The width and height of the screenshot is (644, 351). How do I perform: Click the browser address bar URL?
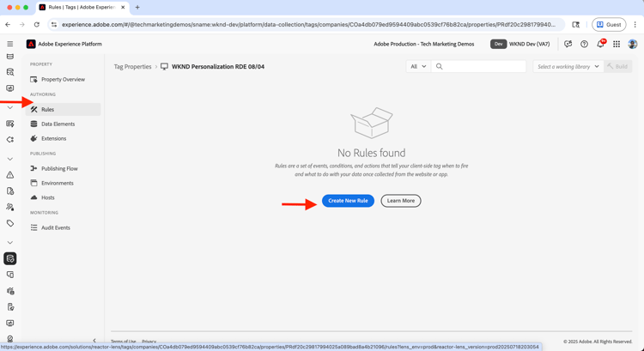[x=308, y=25]
